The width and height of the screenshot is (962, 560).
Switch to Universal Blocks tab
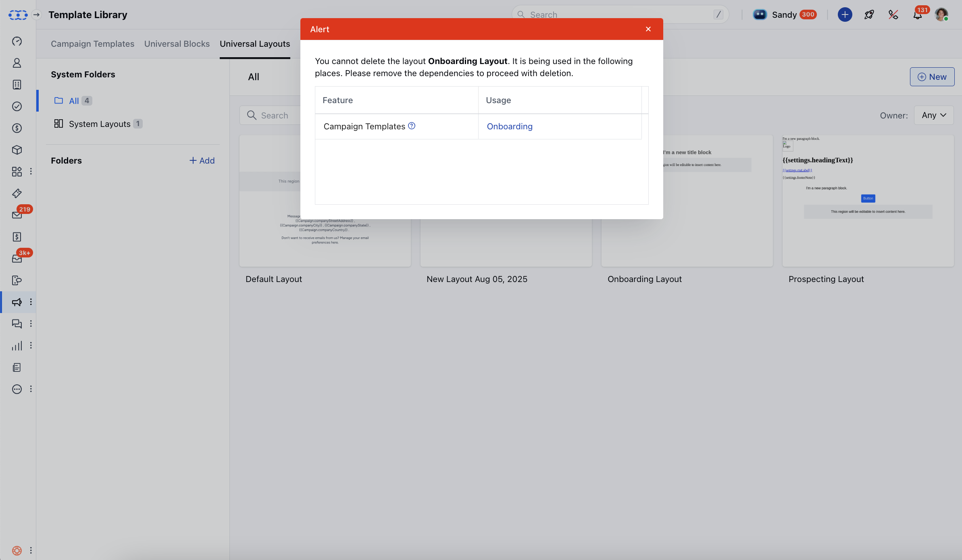click(x=177, y=44)
